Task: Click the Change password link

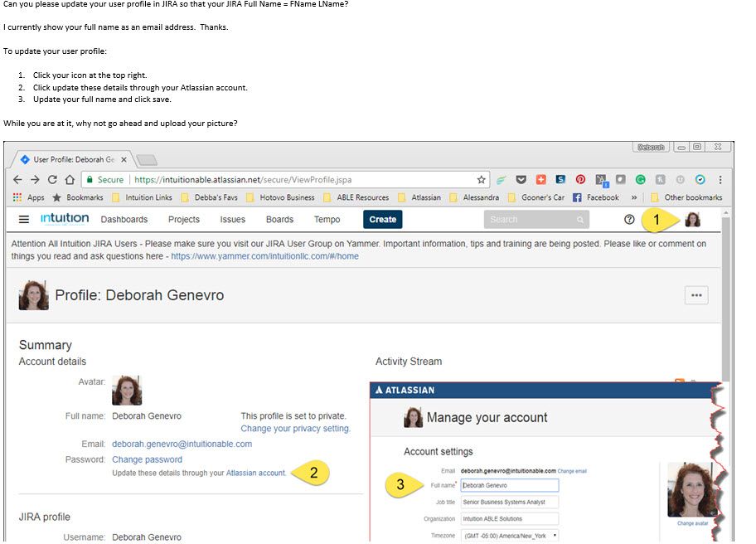Action: 147,459
